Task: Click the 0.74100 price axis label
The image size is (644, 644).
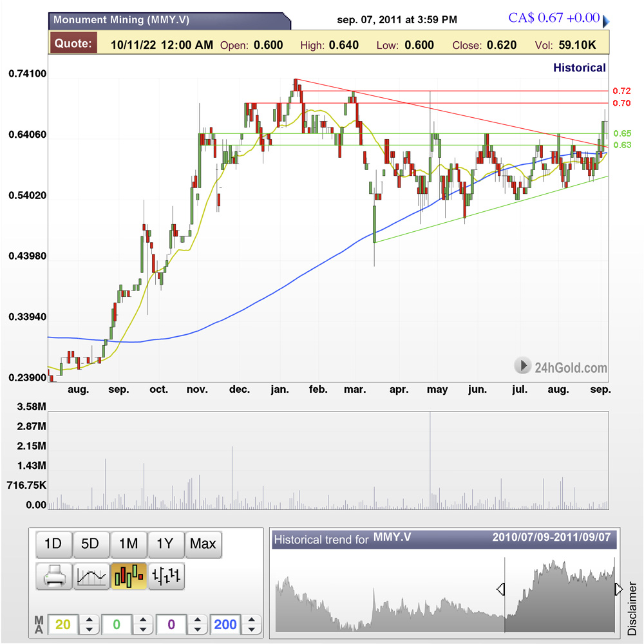Action: pyautogui.click(x=28, y=73)
